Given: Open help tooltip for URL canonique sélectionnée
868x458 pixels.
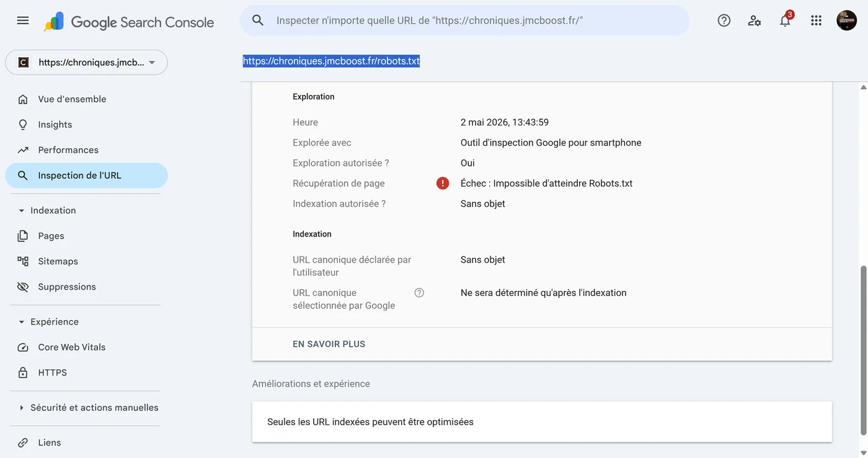Looking at the screenshot, I should 419,293.
